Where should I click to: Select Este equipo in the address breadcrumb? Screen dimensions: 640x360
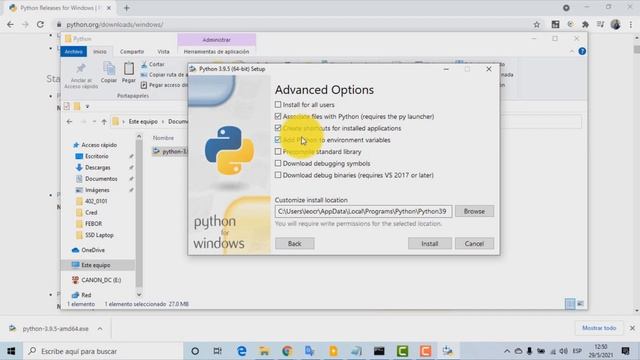pos(143,122)
